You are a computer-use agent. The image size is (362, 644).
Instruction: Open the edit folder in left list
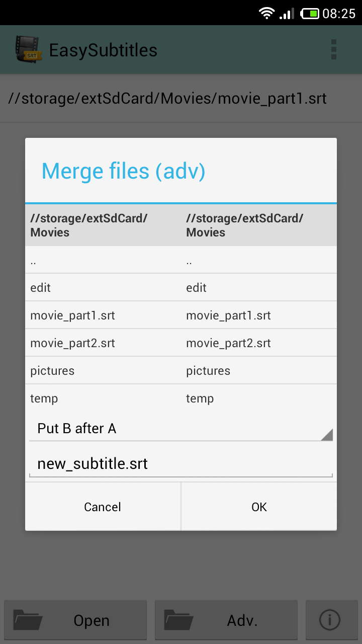point(41,288)
